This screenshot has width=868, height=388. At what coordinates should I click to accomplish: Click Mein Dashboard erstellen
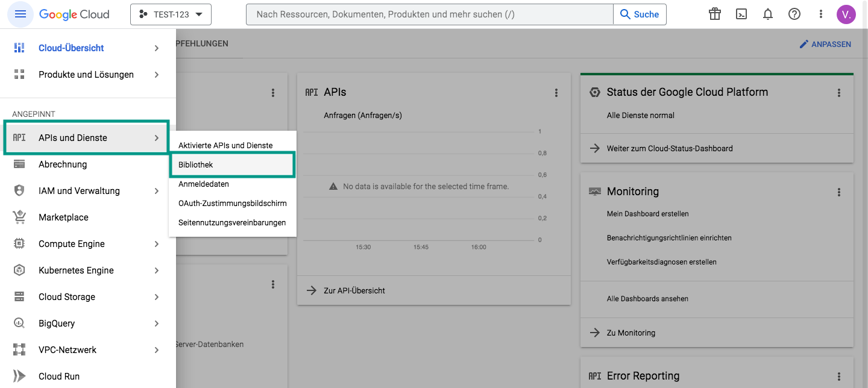647,214
